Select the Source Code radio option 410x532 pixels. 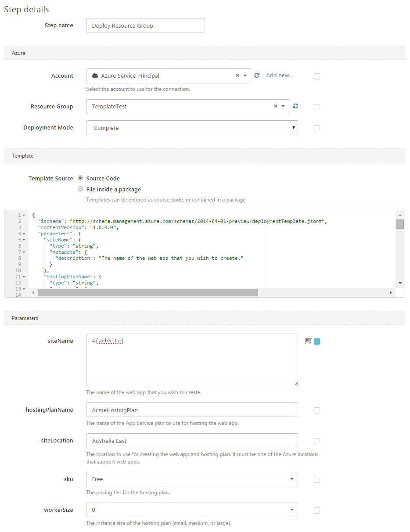pyautogui.click(x=80, y=178)
